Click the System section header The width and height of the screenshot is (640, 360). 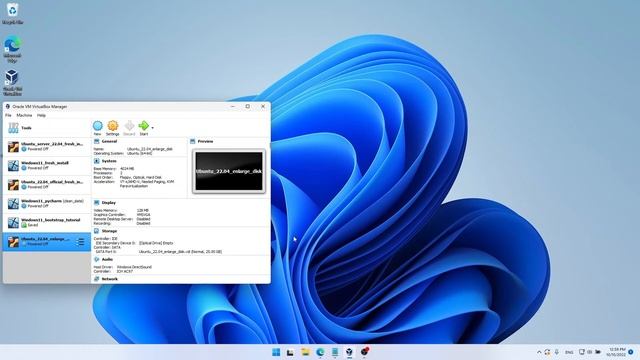(x=109, y=161)
